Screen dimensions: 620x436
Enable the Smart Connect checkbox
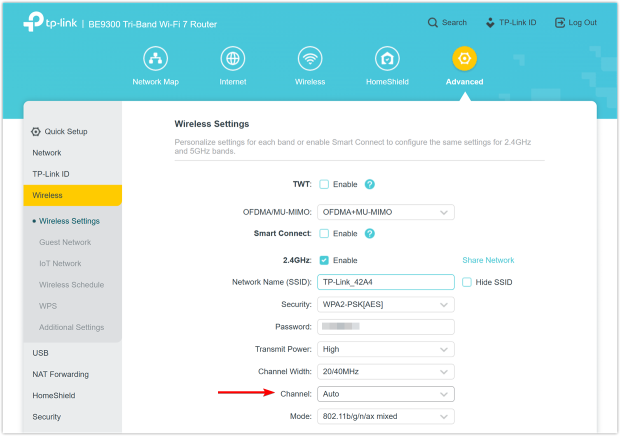point(324,234)
